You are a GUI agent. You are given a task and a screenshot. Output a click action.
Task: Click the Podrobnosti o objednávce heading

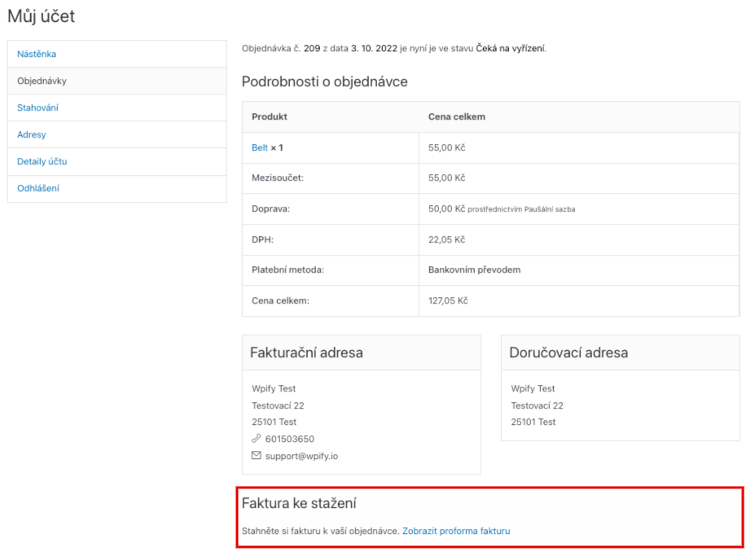pyautogui.click(x=324, y=81)
